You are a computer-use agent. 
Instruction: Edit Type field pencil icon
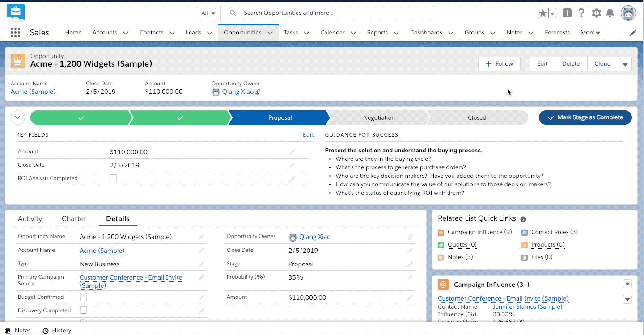202,264
